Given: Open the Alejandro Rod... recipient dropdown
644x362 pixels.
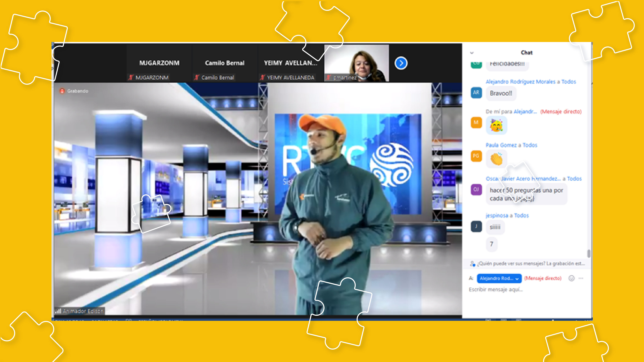Looking at the screenshot, I should pos(499,278).
